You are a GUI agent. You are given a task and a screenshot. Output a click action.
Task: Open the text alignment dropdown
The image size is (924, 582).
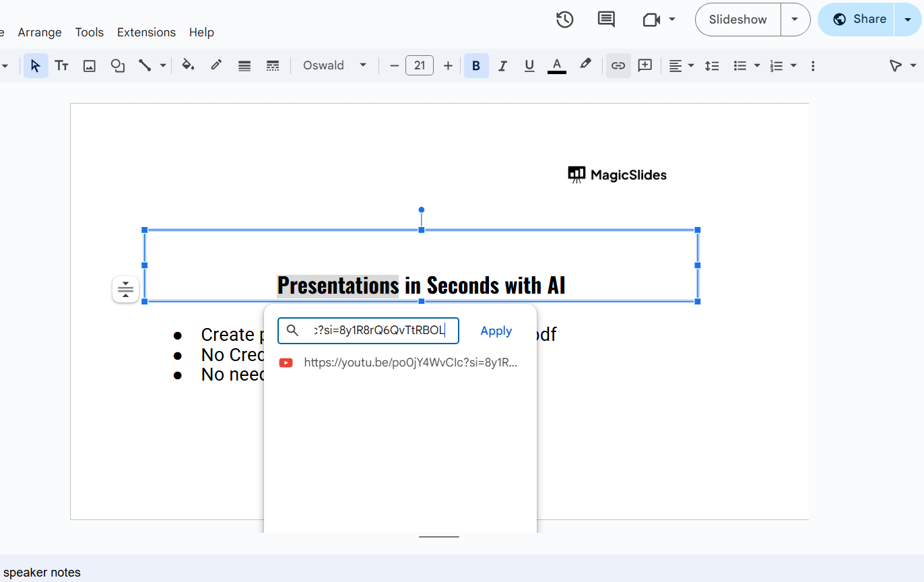point(681,65)
